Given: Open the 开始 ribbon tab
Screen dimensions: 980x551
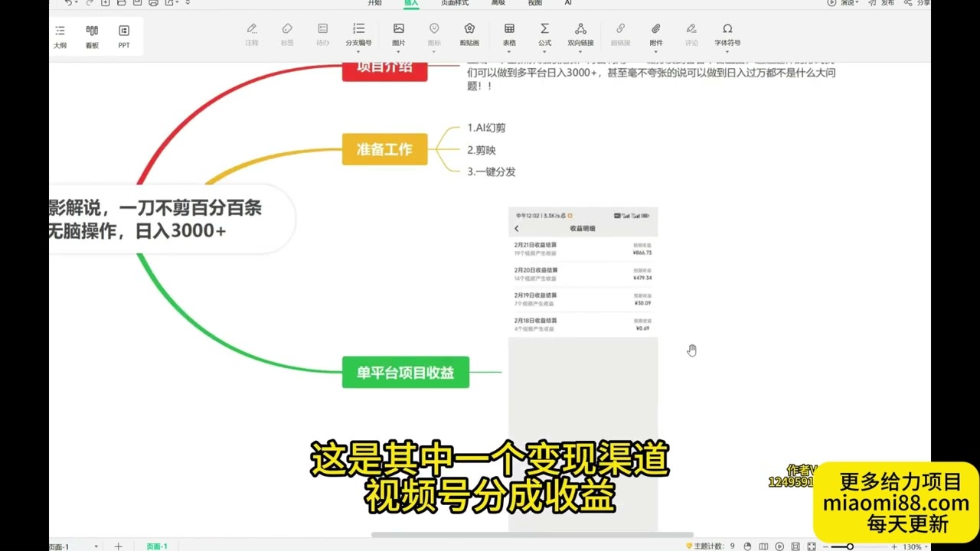Looking at the screenshot, I should (374, 3).
